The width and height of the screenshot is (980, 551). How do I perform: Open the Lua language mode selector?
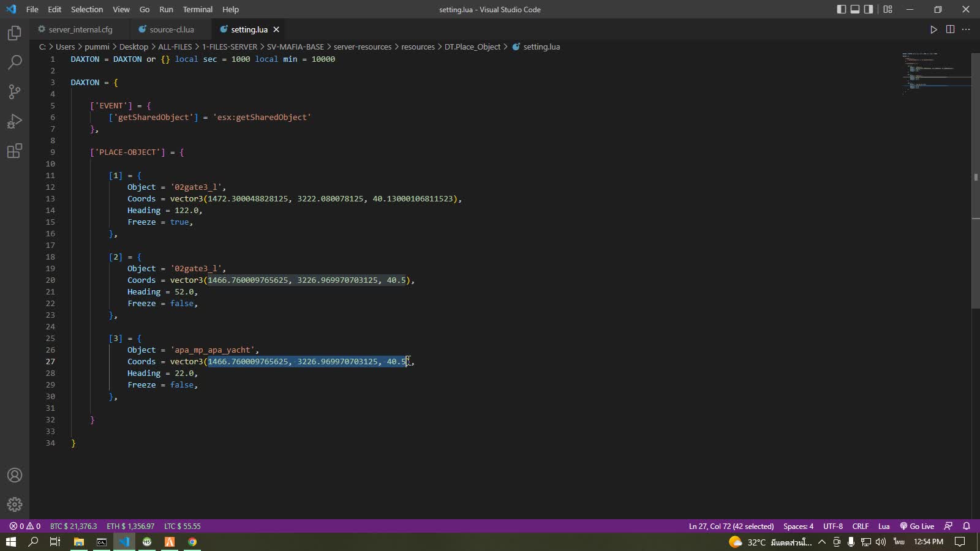884,527
